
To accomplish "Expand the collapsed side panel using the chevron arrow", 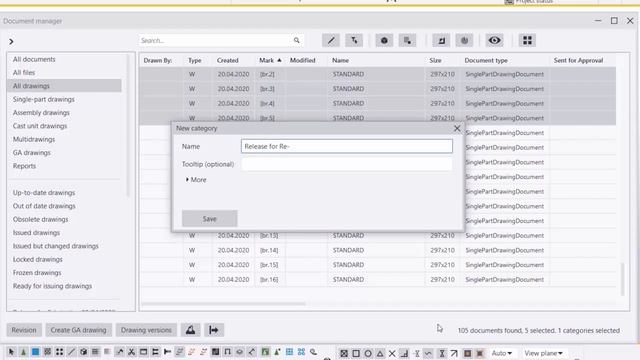I will click(11, 42).
